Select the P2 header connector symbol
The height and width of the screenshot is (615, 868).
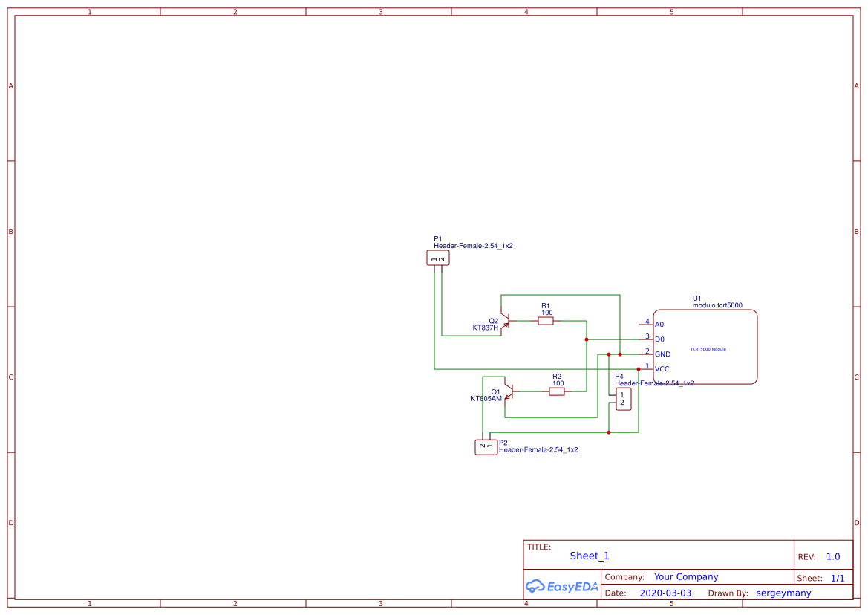pyautogui.click(x=486, y=446)
